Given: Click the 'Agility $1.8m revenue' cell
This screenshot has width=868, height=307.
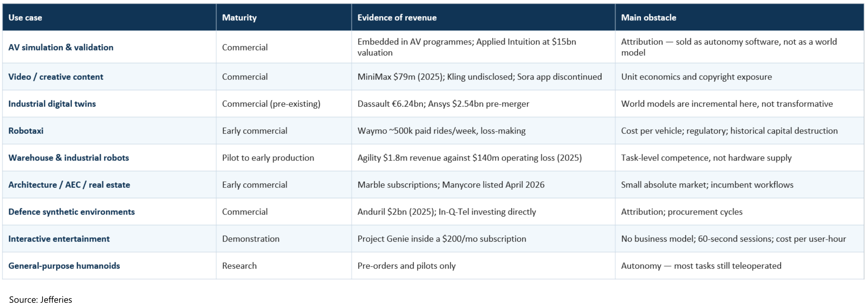Looking at the screenshot, I should [x=484, y=157].
